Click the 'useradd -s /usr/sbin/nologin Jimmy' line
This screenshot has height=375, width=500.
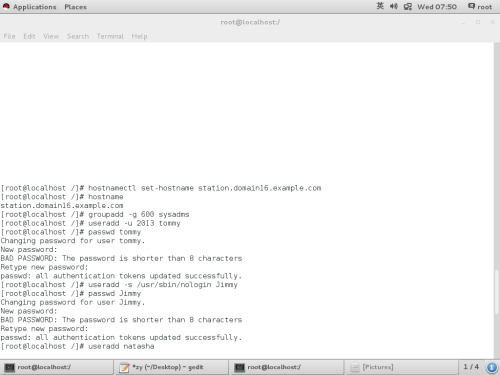119,285
